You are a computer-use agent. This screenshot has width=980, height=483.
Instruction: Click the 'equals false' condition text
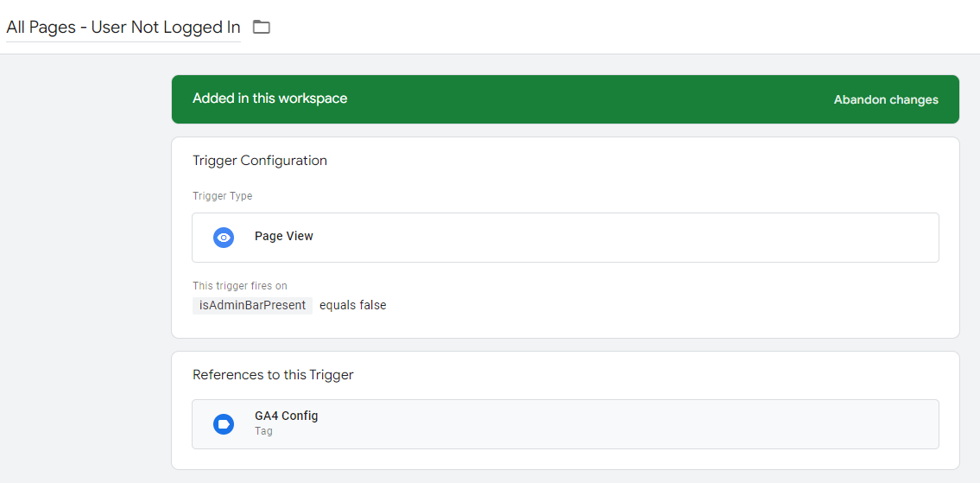click(x=352, y=305)
